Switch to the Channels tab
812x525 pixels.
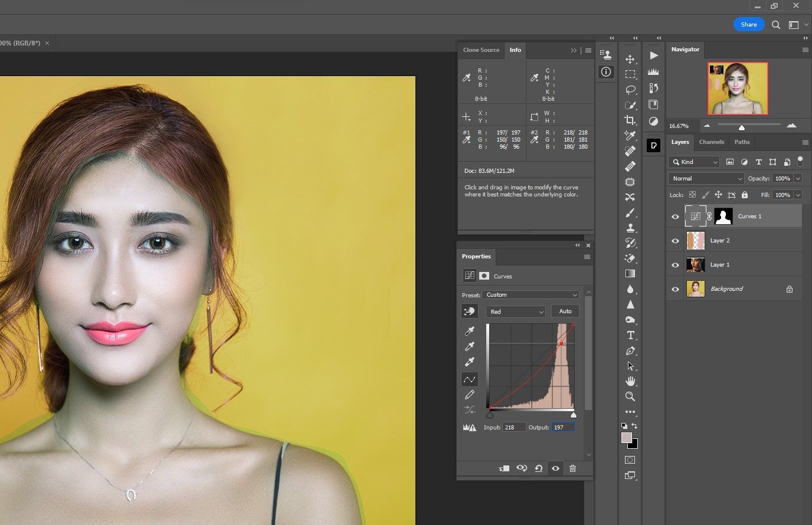pos(712,142)
